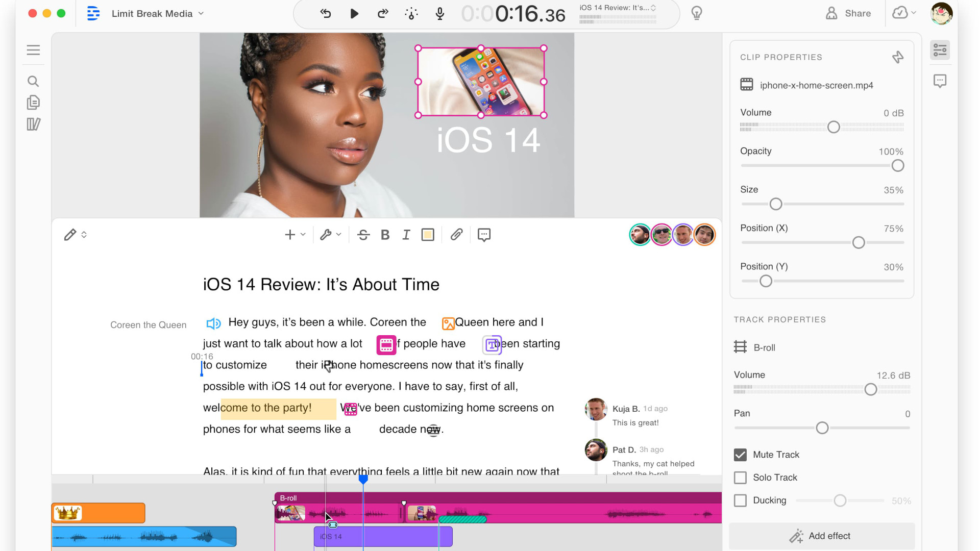Viewport: 980px width, 551px height.
Task: Click the undo arrow icon
Action: click(x=326, y=14)
